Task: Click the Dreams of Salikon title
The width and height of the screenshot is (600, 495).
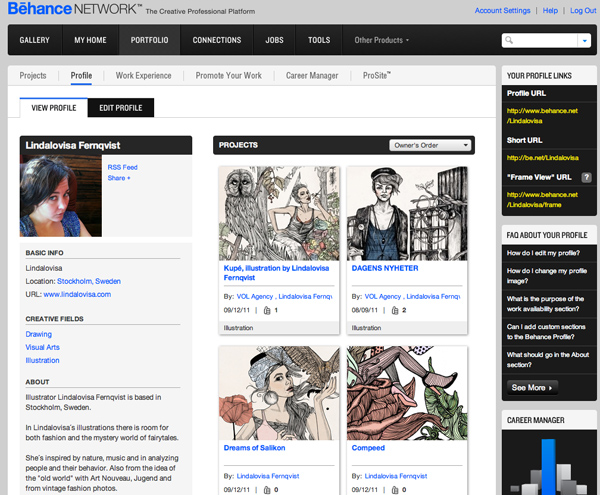Action: point(254,448)
